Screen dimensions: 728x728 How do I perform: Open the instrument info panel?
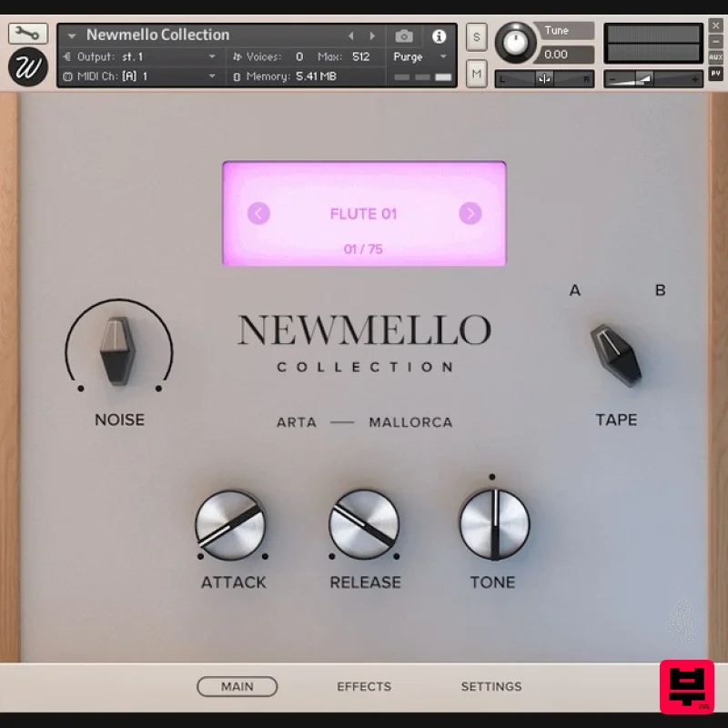[438, 35]
